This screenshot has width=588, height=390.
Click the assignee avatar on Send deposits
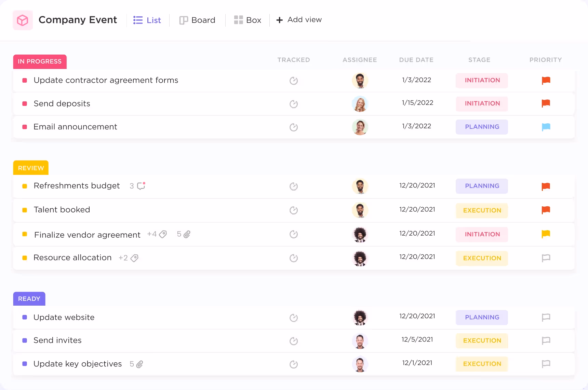[x=360, y=104]
